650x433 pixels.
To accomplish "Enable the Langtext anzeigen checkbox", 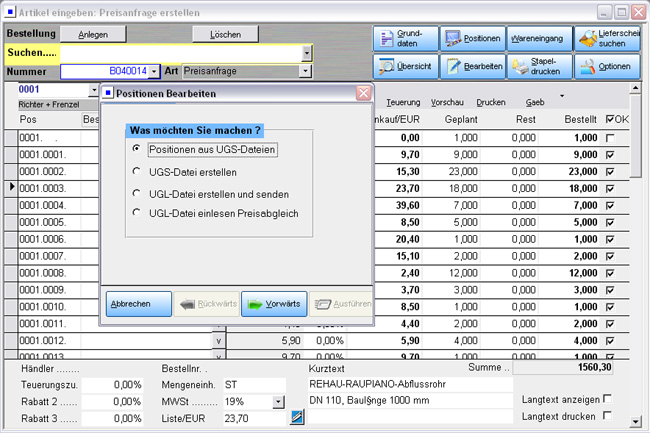I will (606, 399).
